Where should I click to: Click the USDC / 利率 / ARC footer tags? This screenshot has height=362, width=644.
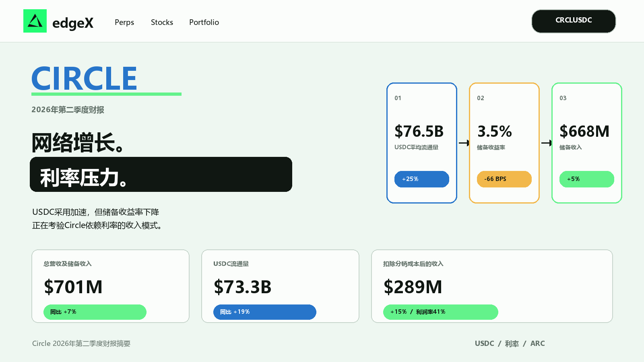tap(510, 343)
